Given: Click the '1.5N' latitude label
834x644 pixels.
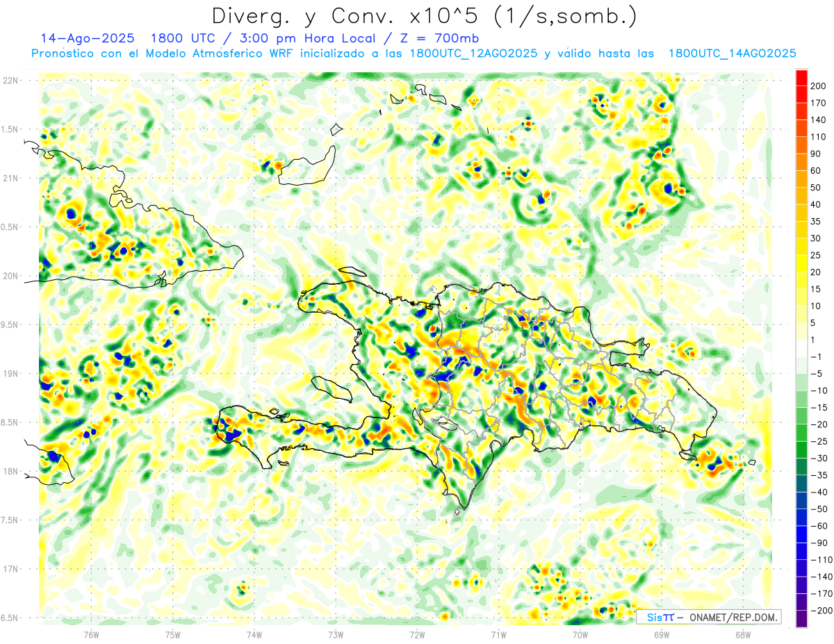Looking at the screenshot, I should click(x=10, y=129).
